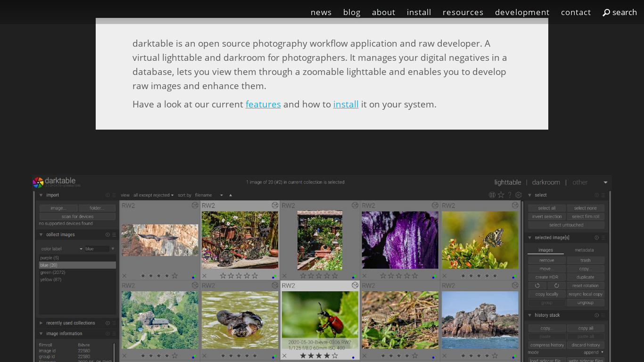Click the fifth star on the eagle thumbnail
This screenshot has height=362, width=644.
175,276
